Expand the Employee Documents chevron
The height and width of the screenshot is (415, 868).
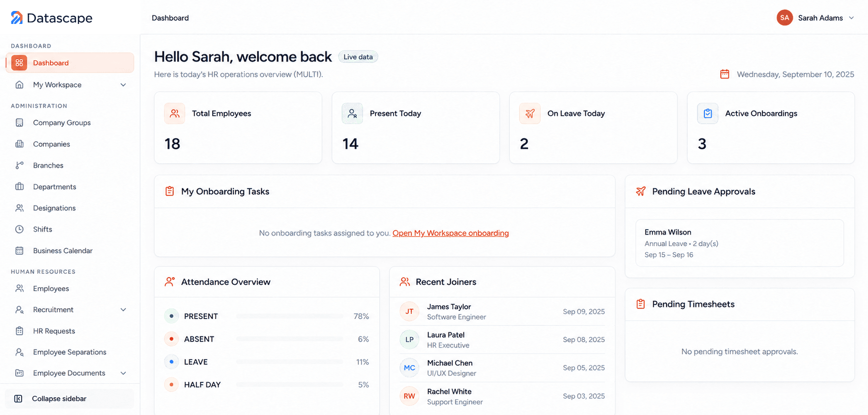123,373
